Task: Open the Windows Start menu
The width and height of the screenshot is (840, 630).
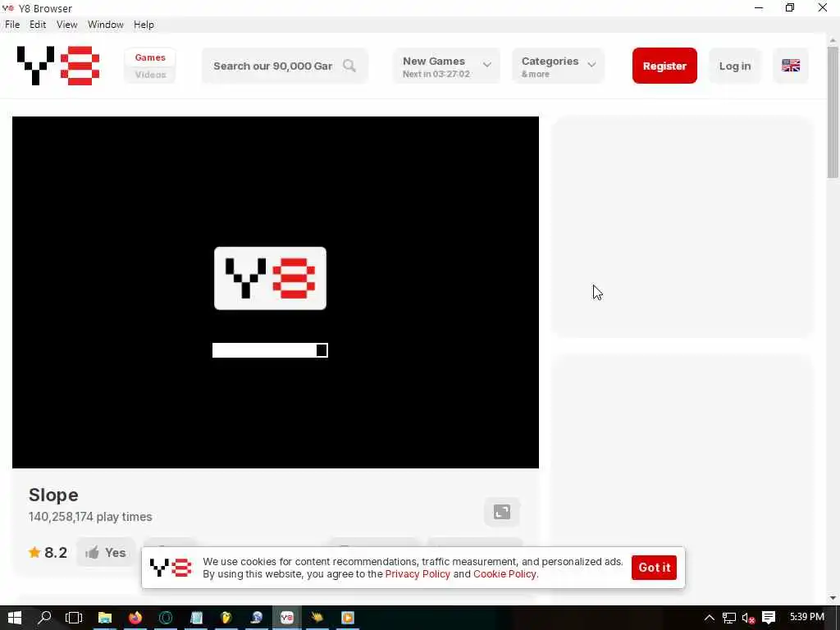Action: pyautogui.click(x=15, y=618)
